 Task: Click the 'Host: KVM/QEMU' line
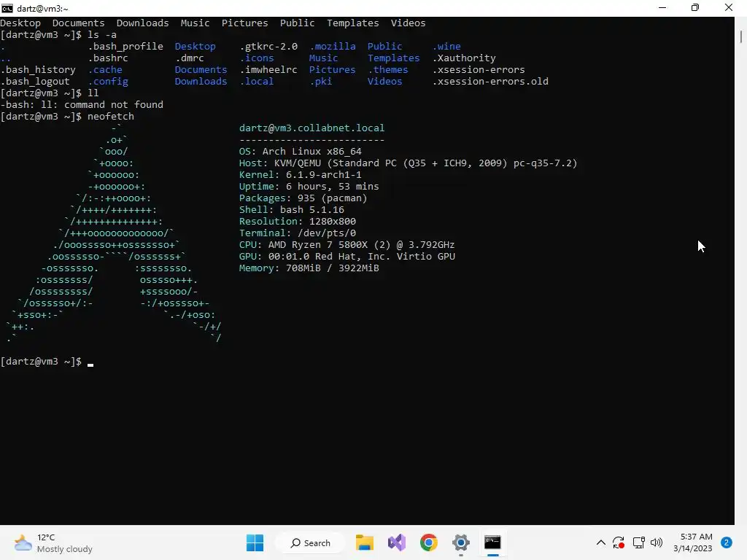408,163
